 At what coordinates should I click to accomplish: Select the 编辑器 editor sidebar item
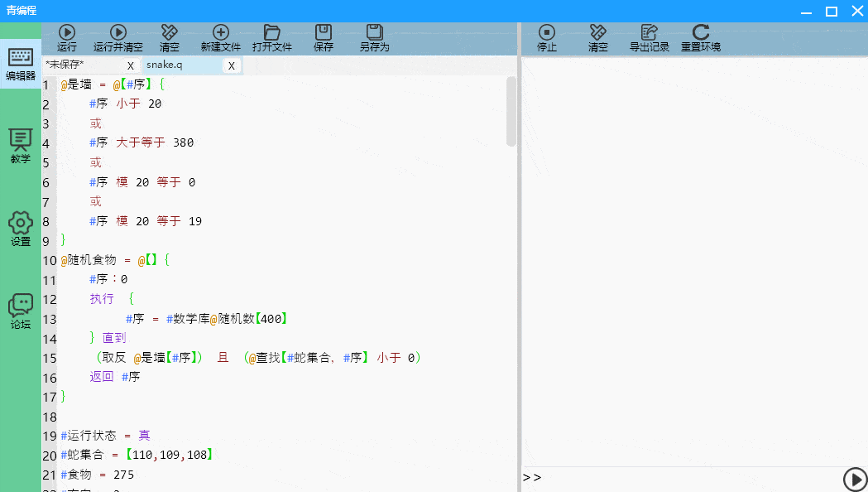click(21, 64)
